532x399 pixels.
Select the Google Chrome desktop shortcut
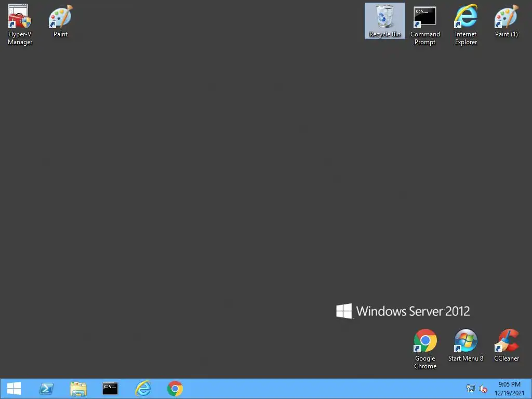click(x=425, y=349)
